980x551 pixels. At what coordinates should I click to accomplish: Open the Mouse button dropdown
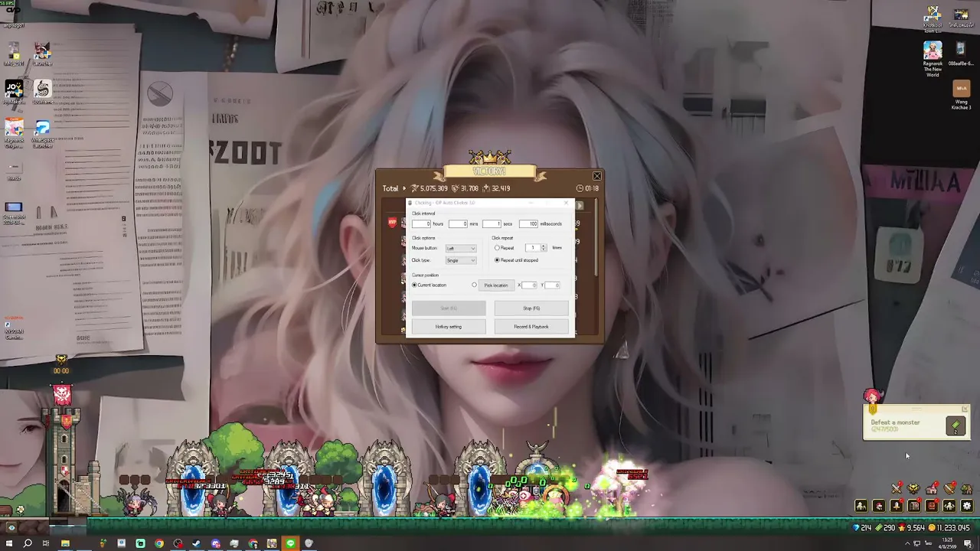click(461, 248)
